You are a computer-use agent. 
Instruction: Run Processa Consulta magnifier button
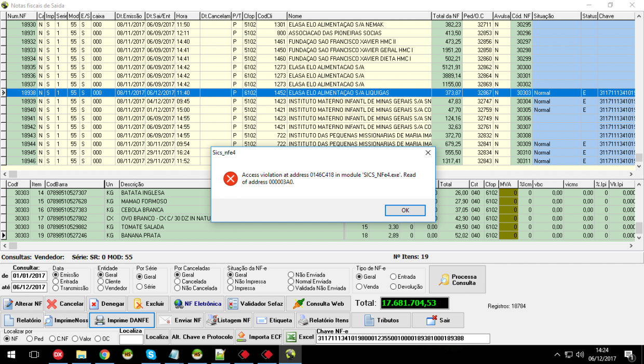pos(457,280)
